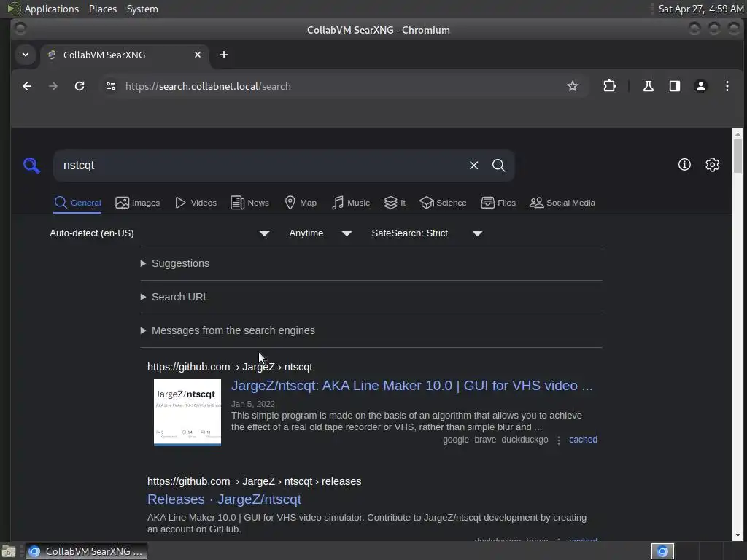Open the System menu
This screenshot has height=560, width=747.
click(142, 9)
